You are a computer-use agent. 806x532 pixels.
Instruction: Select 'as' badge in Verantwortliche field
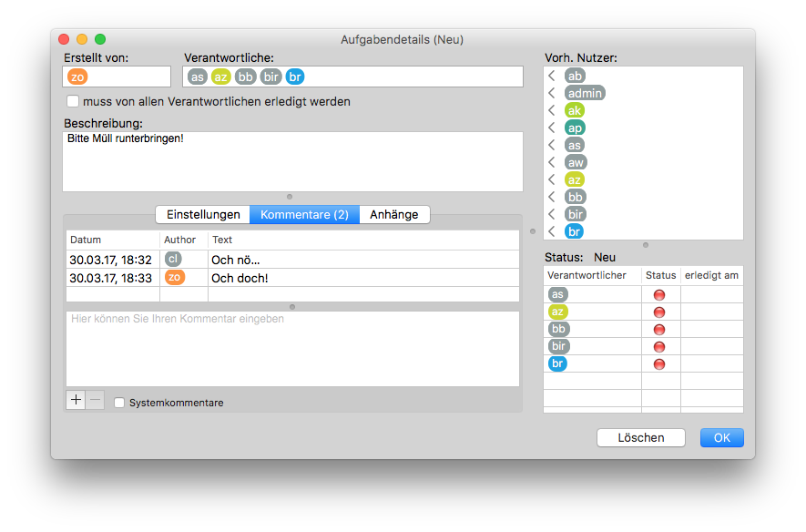pos(197,77)
